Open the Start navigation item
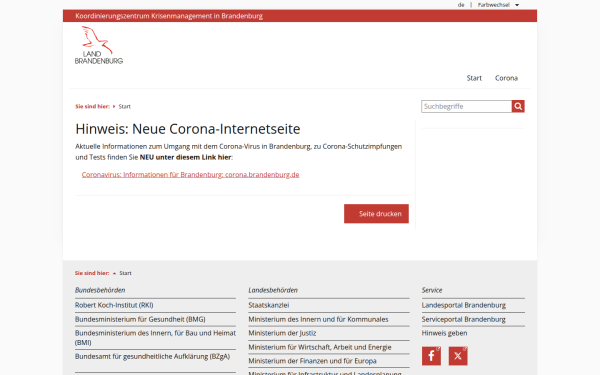600x375 pixels. click(x=474, y=78)
